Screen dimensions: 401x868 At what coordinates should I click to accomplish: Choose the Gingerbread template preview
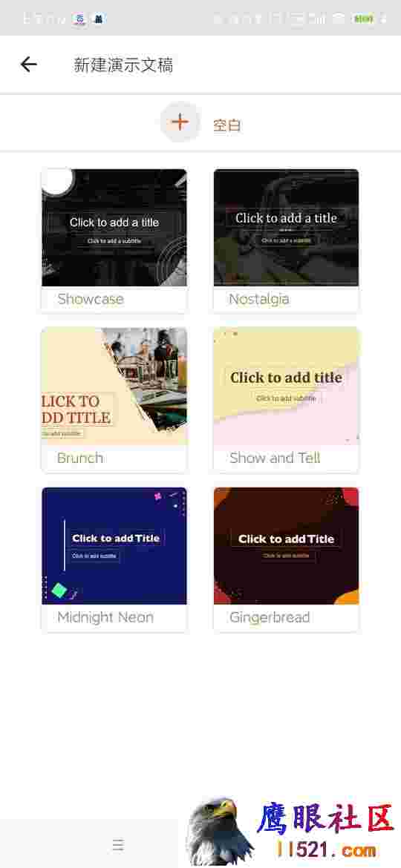click(287, 546)
